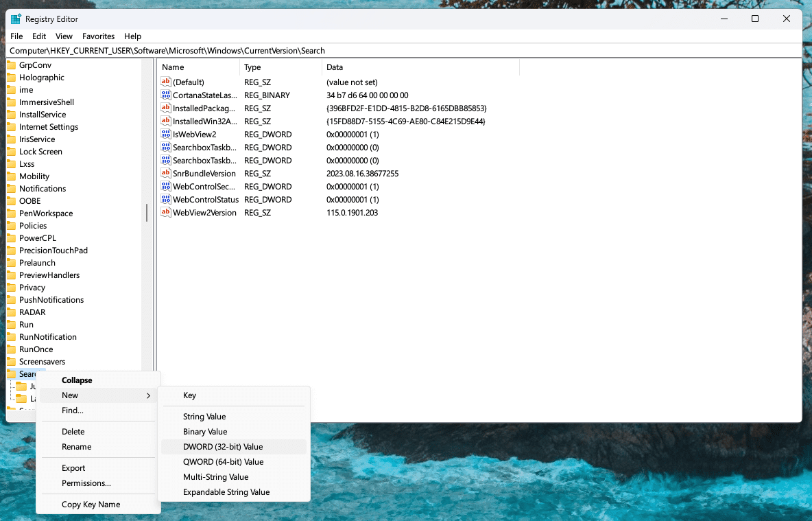This screenshot has height=521, width=812.
Task: Click Delete in the context menu
Action: coord(98,432)
